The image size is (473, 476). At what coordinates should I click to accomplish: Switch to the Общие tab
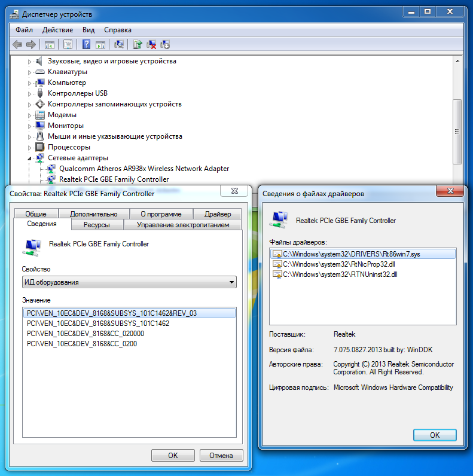click(36, 213)
